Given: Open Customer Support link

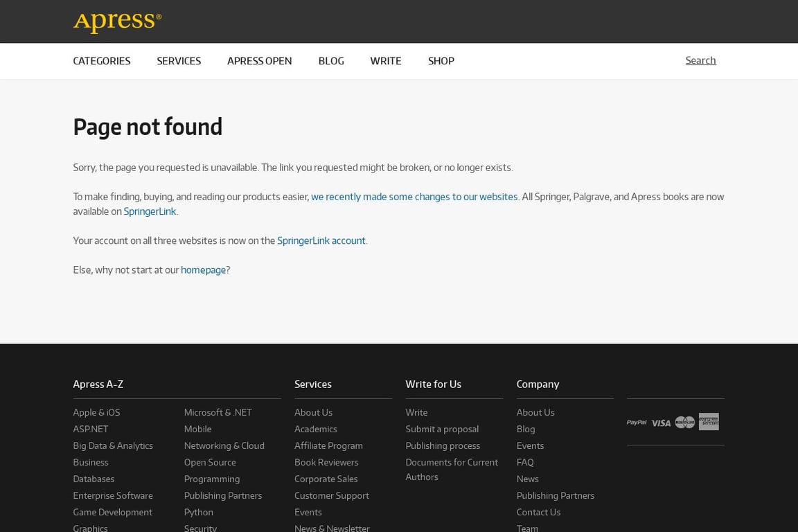Looking at the screenshot, I should pos(332,496).
